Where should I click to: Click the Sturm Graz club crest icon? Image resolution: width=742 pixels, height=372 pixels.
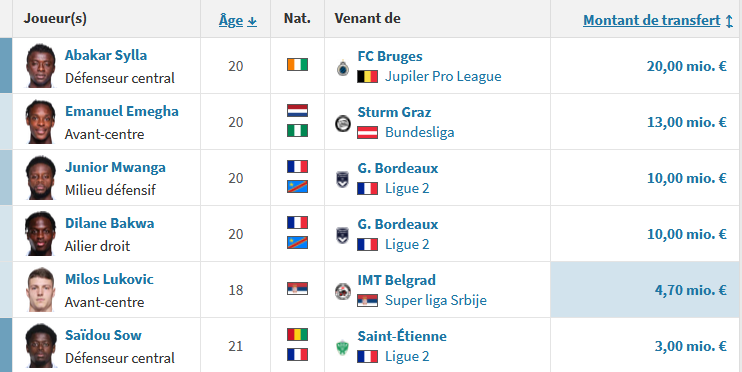[343, 124]
